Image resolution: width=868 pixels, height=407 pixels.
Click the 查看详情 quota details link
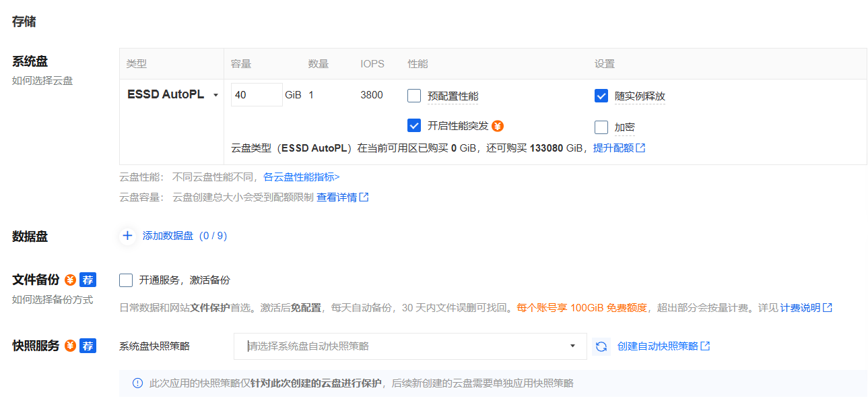coord(342,197)
